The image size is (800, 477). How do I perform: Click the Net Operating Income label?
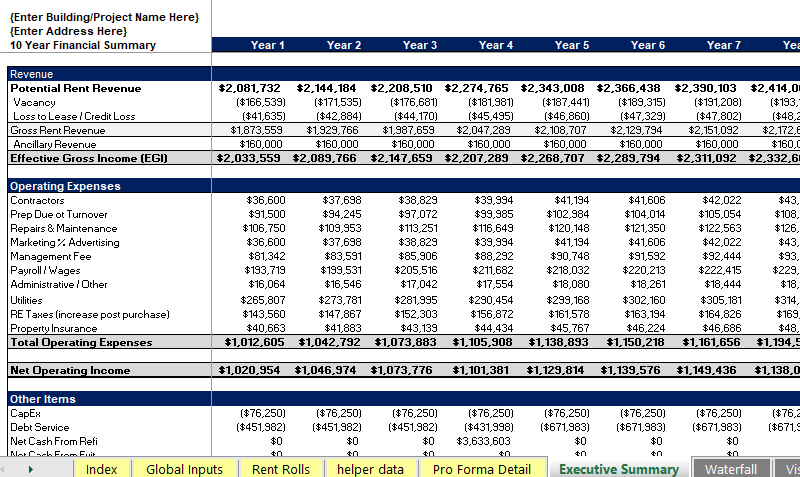70,370
